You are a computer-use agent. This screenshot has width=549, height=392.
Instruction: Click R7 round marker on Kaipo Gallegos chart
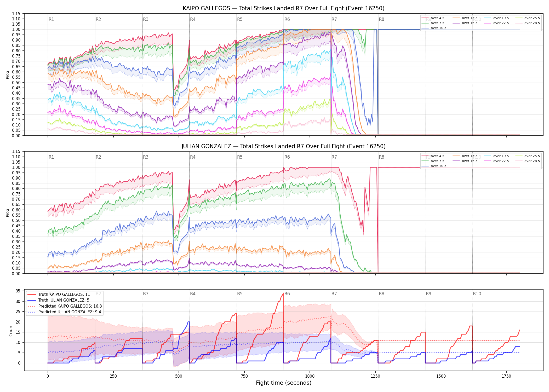(x=334, y=19)
